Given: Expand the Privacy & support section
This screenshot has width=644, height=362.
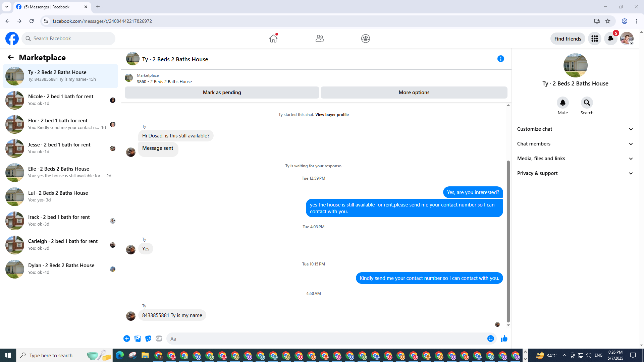Looking at the screenshot, I should pyautogui.click(x=575, y=173).
